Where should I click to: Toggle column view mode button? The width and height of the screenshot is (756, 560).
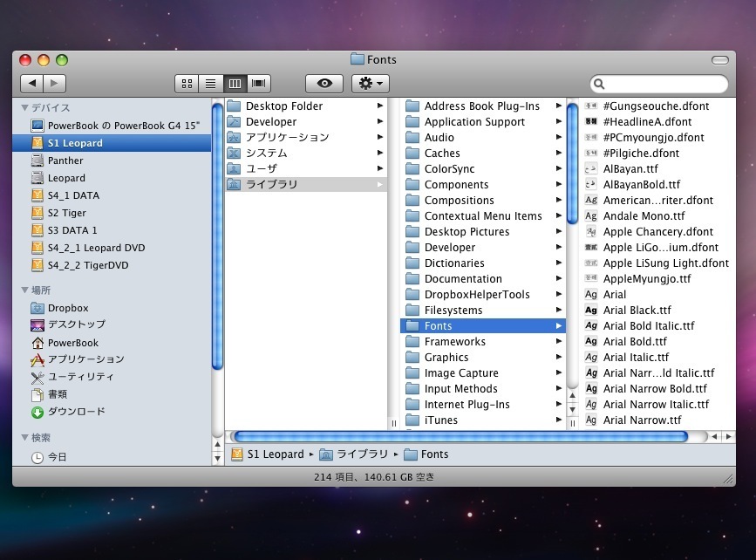pyautogui.click(x=235, y=84)
